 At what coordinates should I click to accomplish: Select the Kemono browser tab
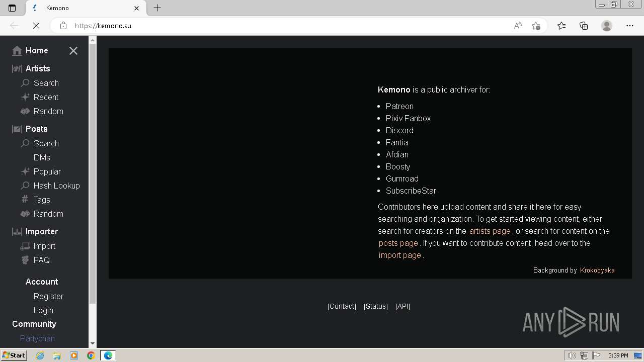[85, 8]
